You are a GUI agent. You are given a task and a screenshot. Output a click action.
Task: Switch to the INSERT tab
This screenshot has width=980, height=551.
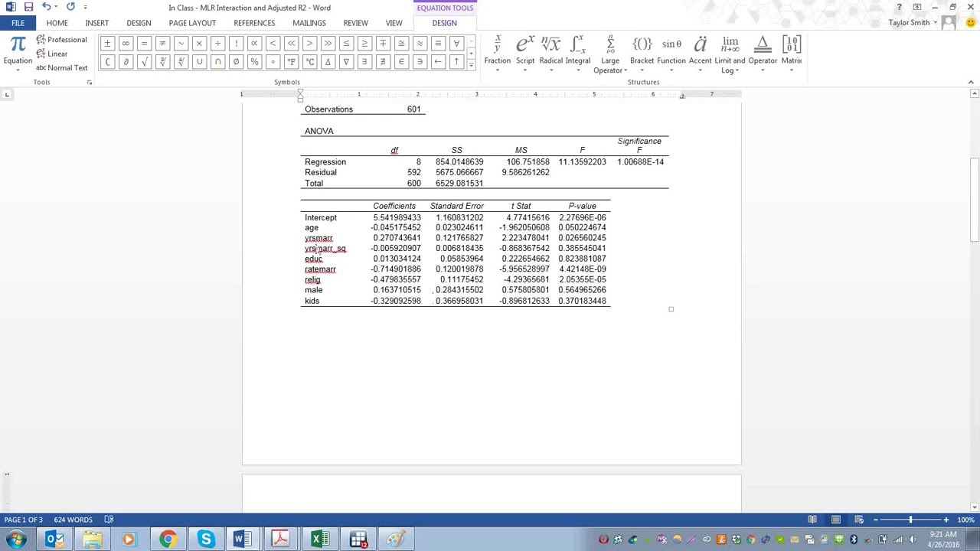[97, 23]
